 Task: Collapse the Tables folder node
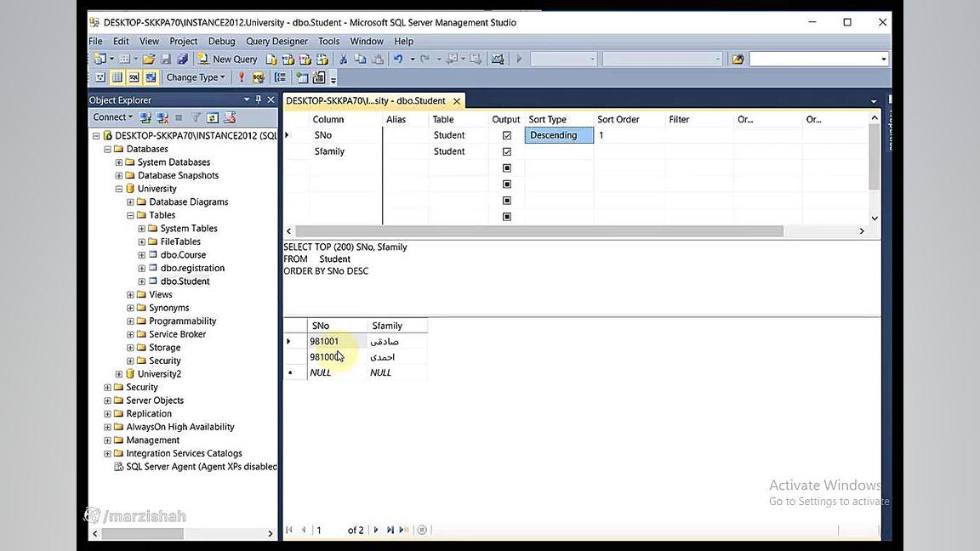[130, 215]
